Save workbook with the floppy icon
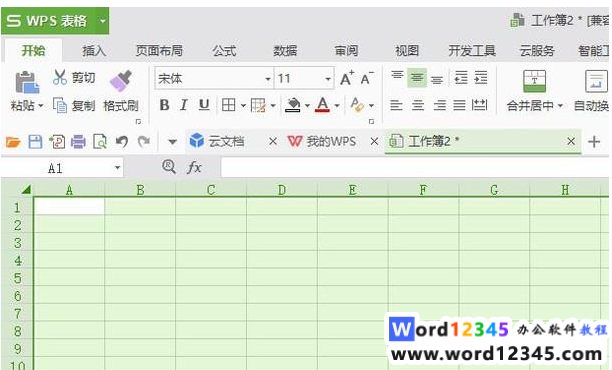Viewport: 612px width, 370px height. tap(35, 142)
